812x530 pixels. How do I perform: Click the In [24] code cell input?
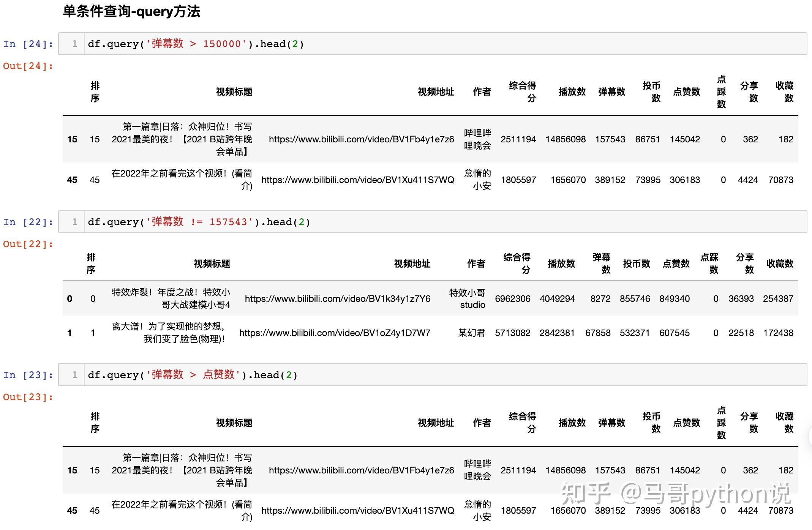(444, 44)
